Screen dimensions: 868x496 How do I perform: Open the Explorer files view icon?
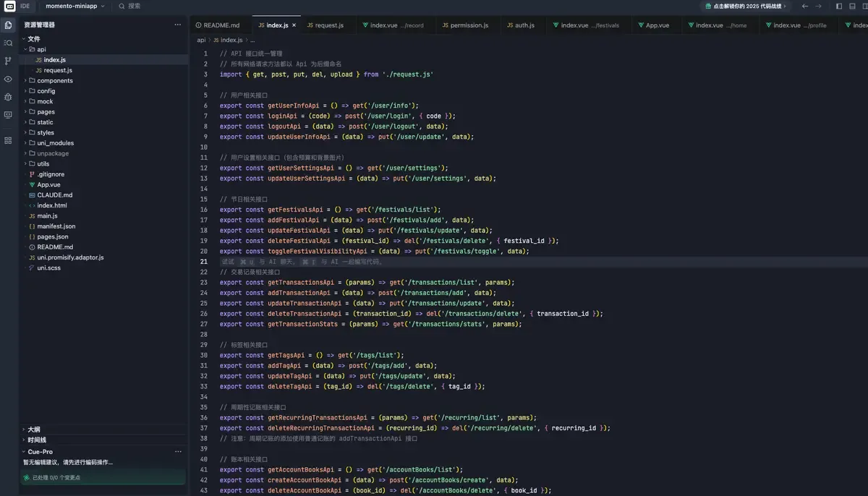[9, 25]
